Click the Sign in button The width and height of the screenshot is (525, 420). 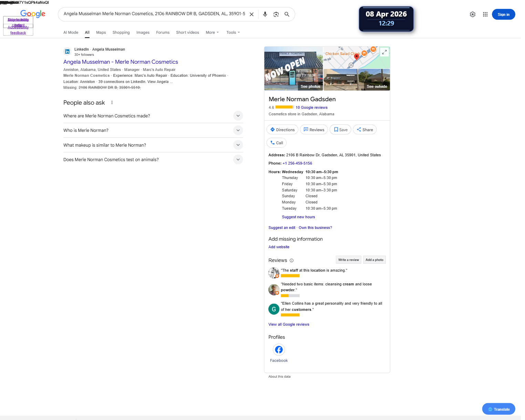coord(503,14)
